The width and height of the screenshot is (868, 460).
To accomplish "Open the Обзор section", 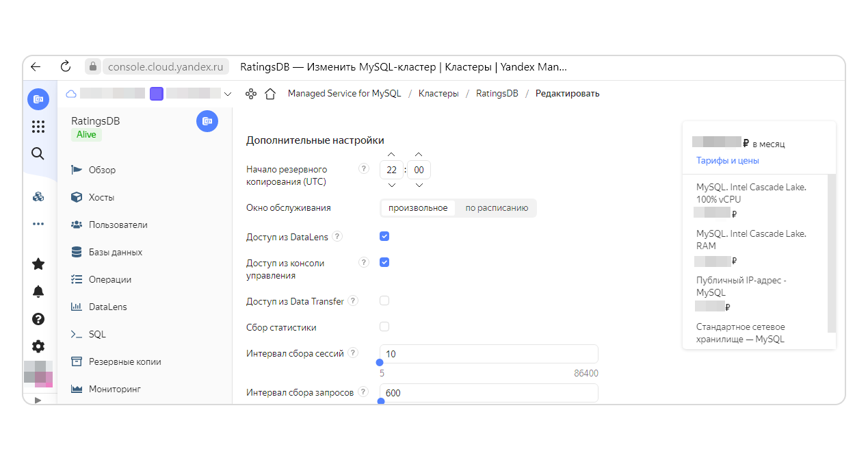I will point(102,170).
